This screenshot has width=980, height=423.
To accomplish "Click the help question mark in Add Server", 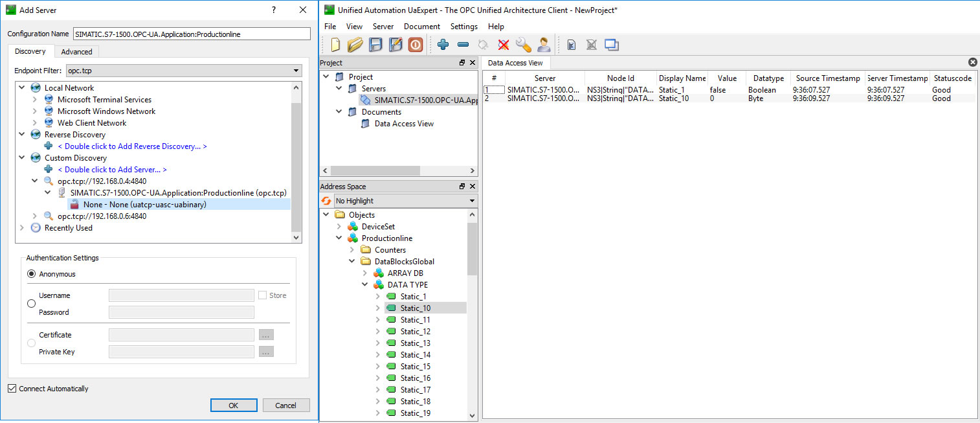I will pyautogui.click(x=274, y=10).
